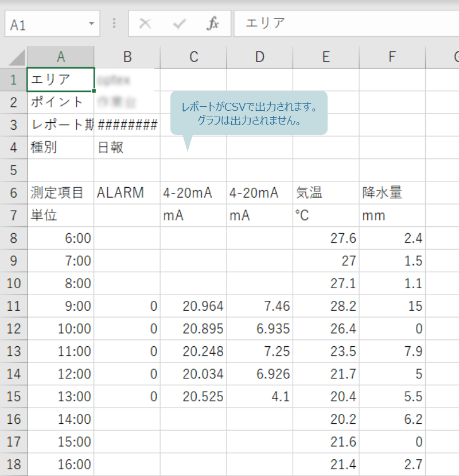Select column B header

[127, 57]
